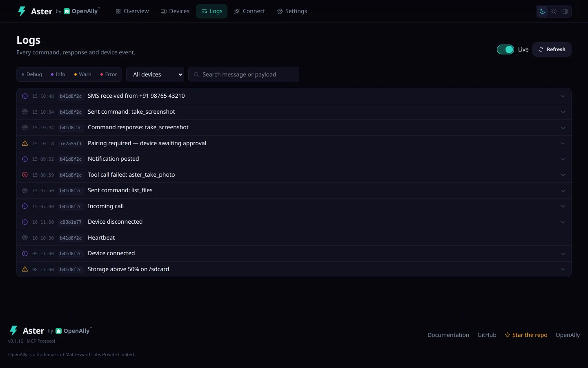This screenshot has height=368, width=588.
Task: Click the star icon beside Star the repo
Action: (508, 335)
